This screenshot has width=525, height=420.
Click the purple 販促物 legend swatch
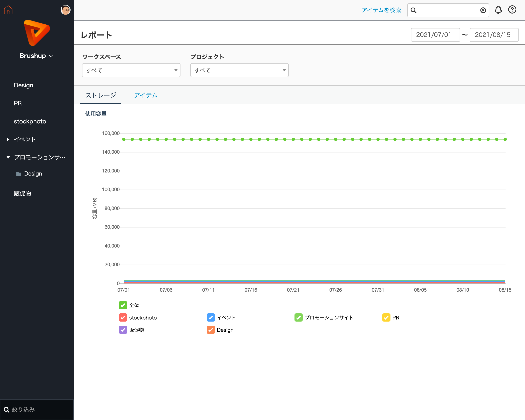point(123,330)
